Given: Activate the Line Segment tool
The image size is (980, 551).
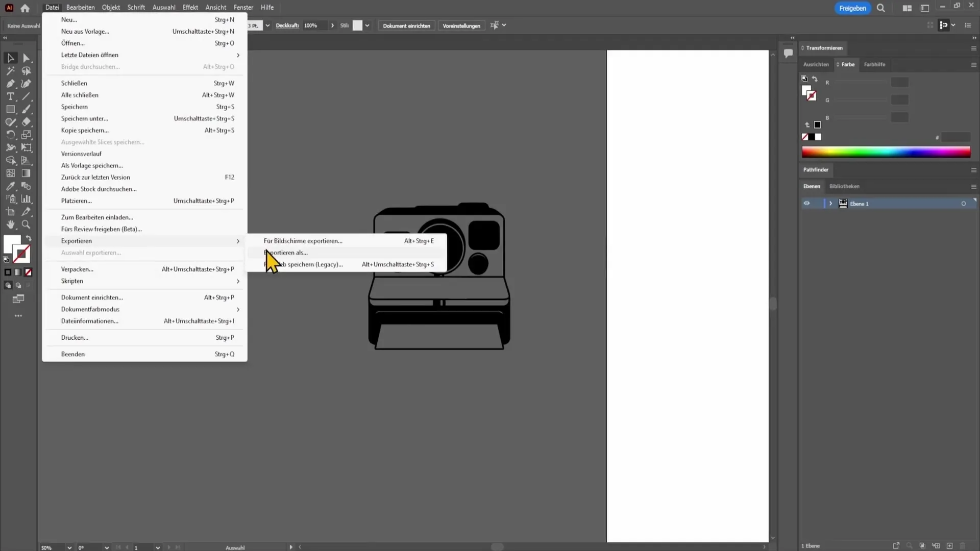Looking at the screenshot, I should [x=27, y=96].
